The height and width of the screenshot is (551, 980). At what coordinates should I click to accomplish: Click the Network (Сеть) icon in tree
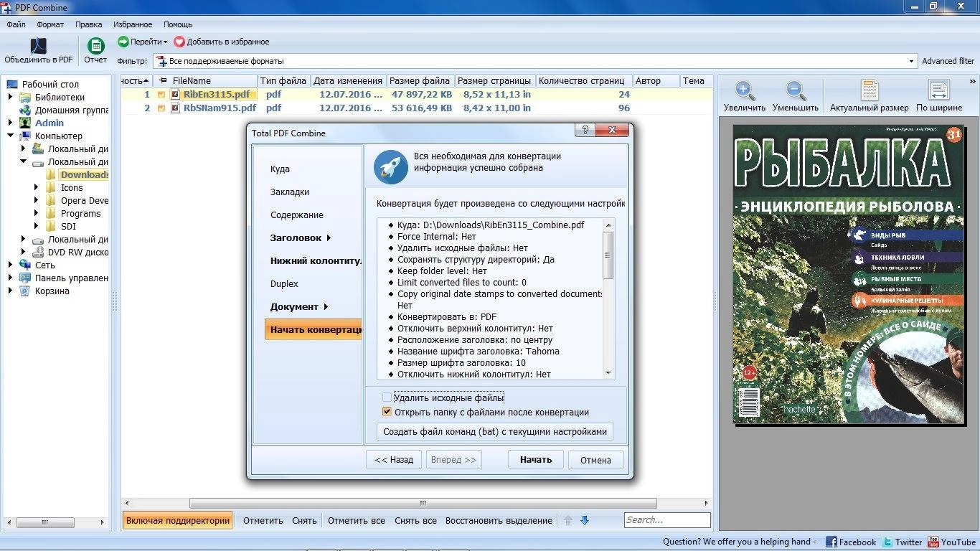coord(25,265)
